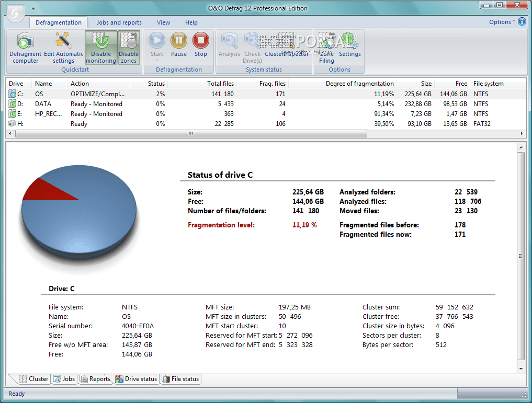Screen dimensions: 532x403
Task: Open the ClusterInspector tool
Action: coord(286,45)
